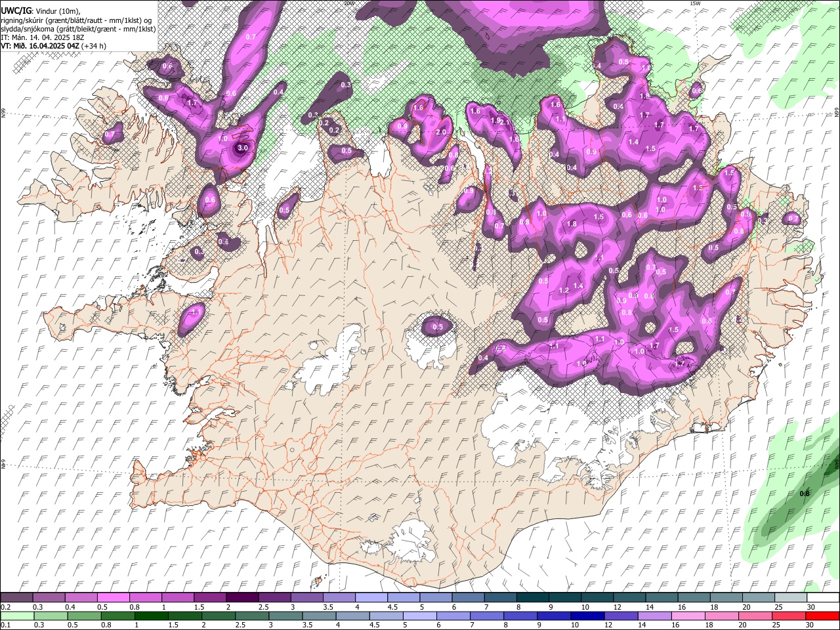The width and height of the screenshot is (840, 630).
Task: Click the snow-scale swatch between 0.2 and 0.3
Action: [x=17, y=597]
